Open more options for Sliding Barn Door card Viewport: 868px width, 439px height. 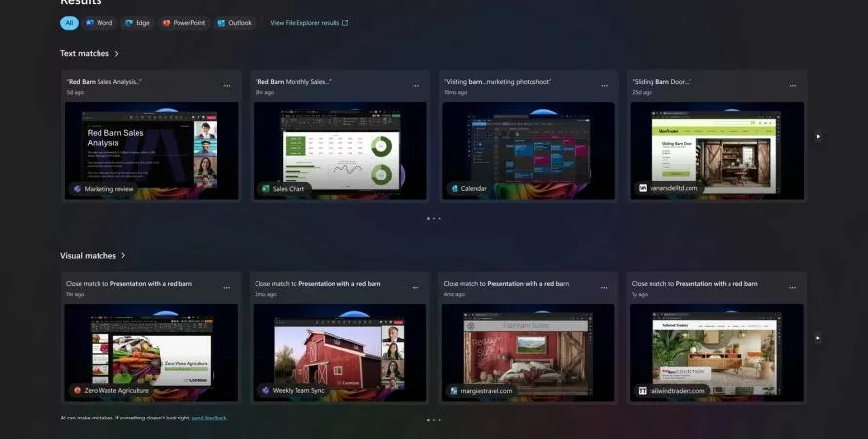coord(793,86)
